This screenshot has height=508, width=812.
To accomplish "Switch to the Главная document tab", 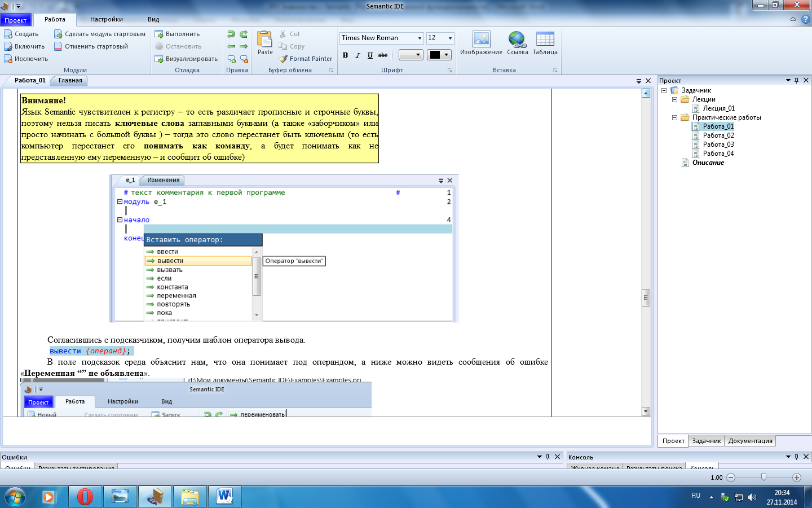I will 70,81.
